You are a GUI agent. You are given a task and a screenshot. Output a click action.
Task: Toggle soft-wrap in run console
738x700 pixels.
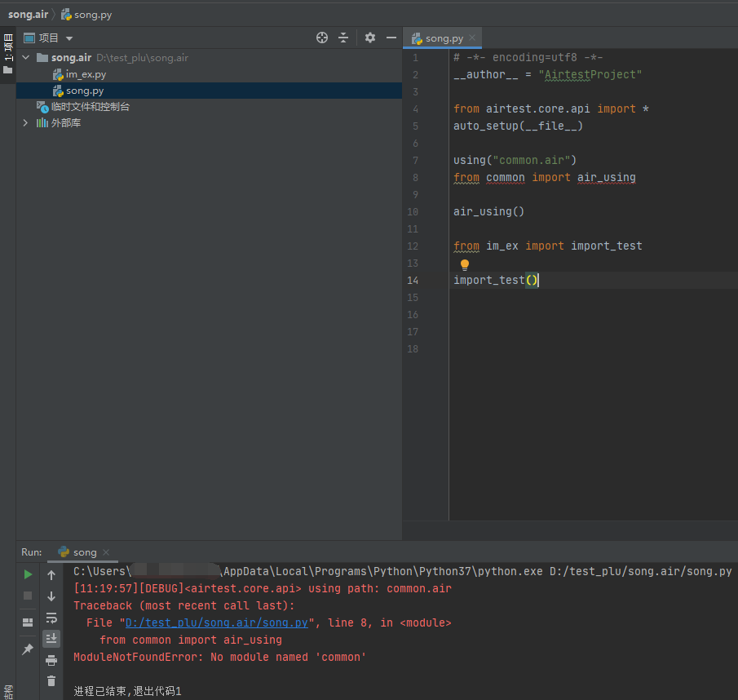(x=51, y=618)
